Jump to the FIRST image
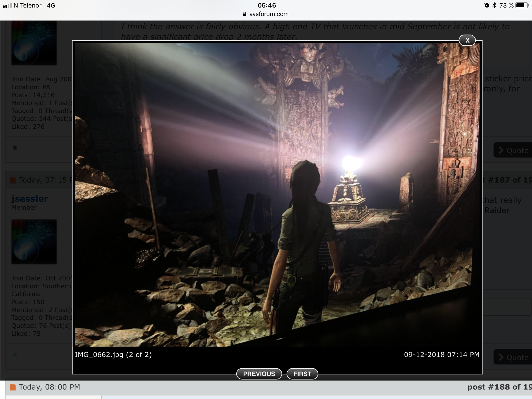Screen dimensions: 532x399 coord(302,374)
